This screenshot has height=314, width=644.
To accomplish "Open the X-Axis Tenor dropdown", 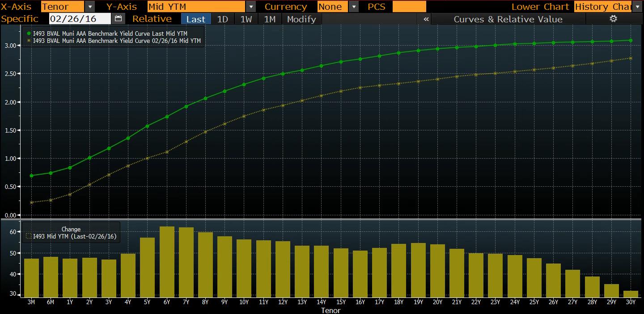I will click(x=90, y=7).
